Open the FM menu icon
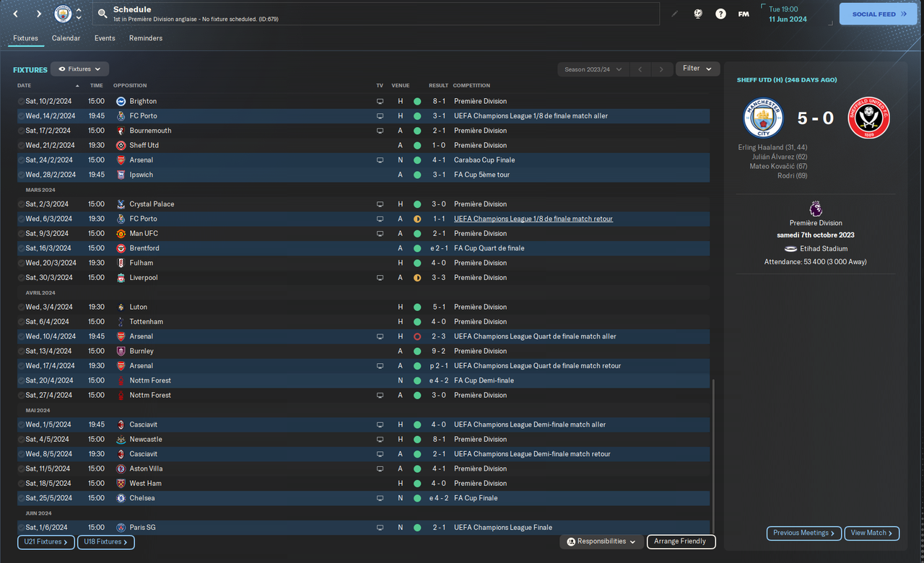This screenshot has width=924, height=563. coord(744,14)
